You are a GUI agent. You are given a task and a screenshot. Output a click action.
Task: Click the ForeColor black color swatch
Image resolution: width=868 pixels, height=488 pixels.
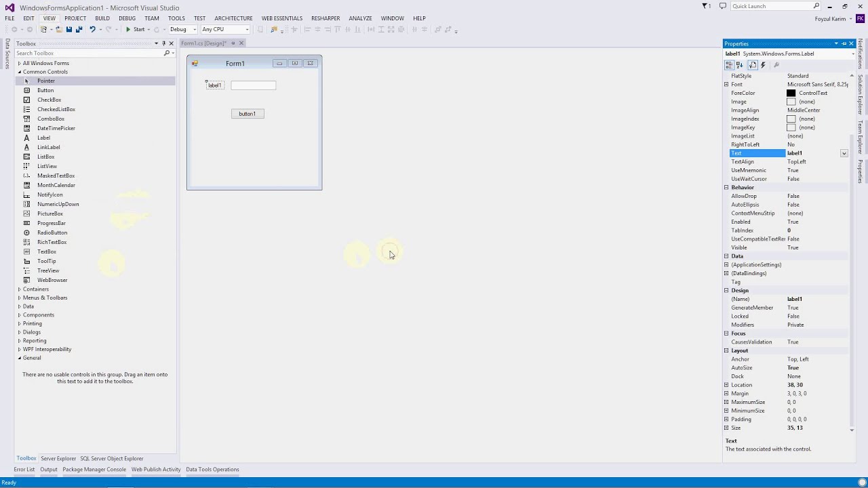pos(791,94)
